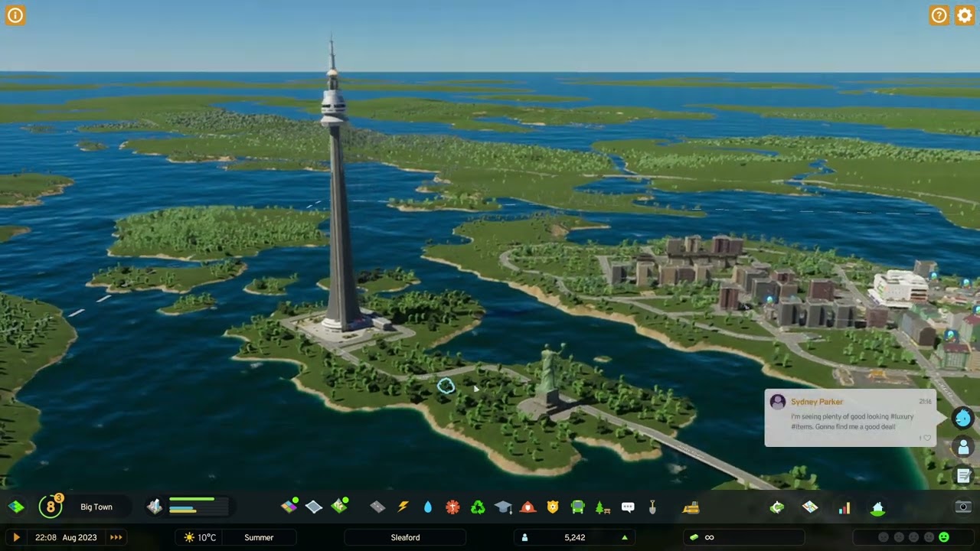
Task: Click the 5,242 population counter
Action: [574, 537]
